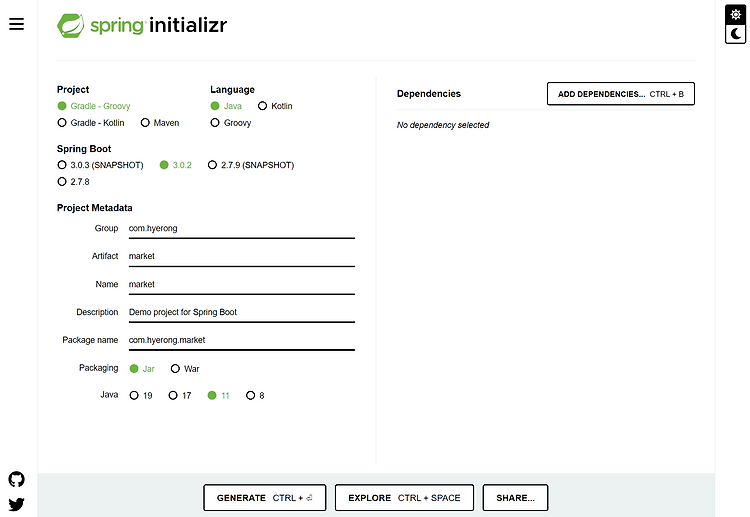Click the Artifact input field
Screen dimensions: 750x517
[x=242, y=257]
